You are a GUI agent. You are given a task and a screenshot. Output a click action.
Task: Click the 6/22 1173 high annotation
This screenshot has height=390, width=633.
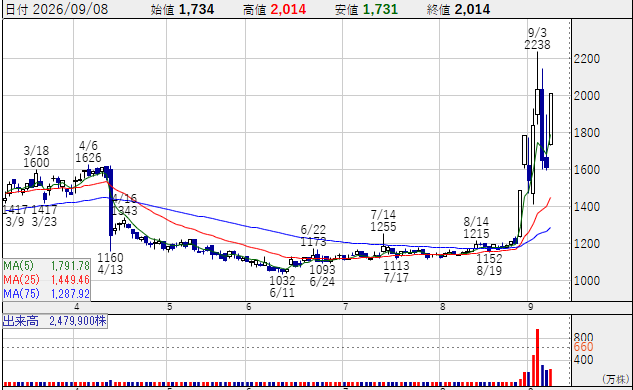(313, 235)
